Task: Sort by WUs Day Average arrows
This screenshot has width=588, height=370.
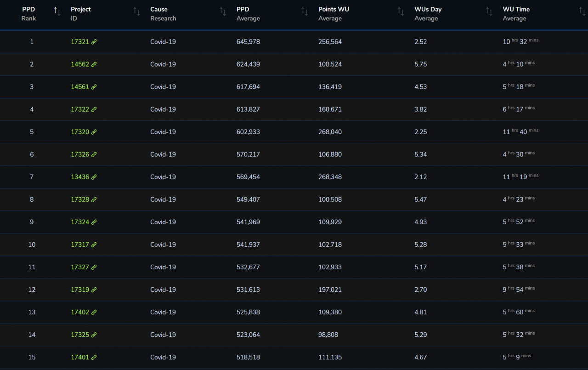Action: [489, 11]
